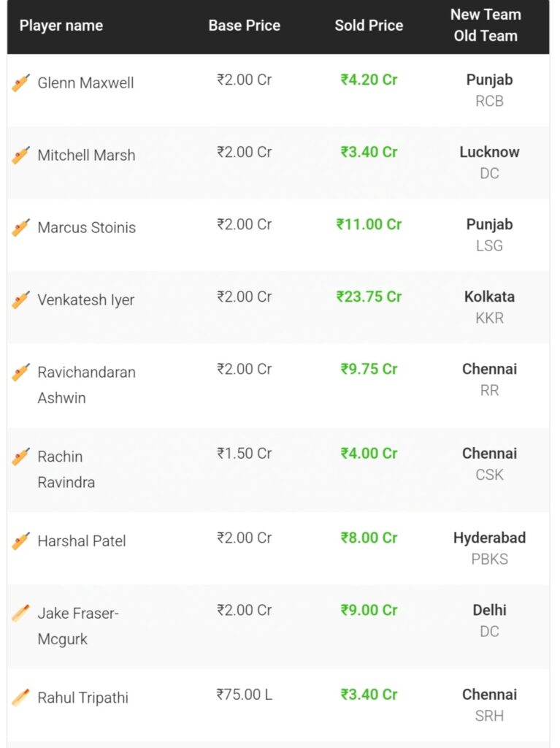Click the bat icon beside Rahul Tripathi
Screen dimensions: 560x748
click(20, 698)
